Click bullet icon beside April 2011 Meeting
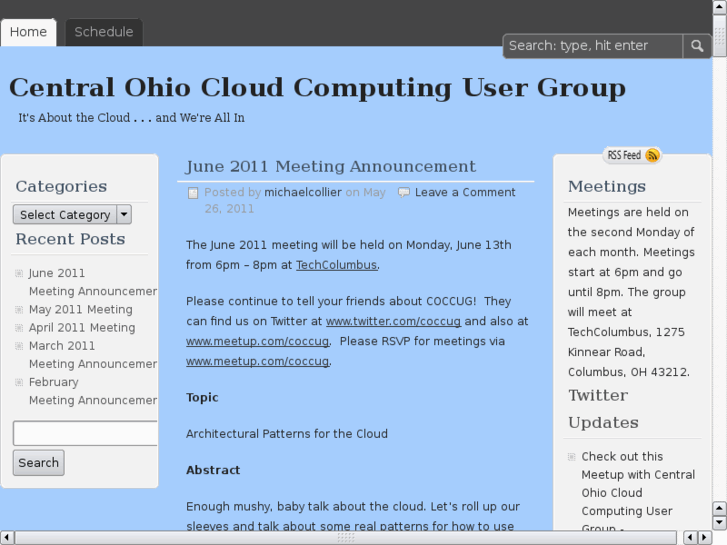 pos(19,327)
